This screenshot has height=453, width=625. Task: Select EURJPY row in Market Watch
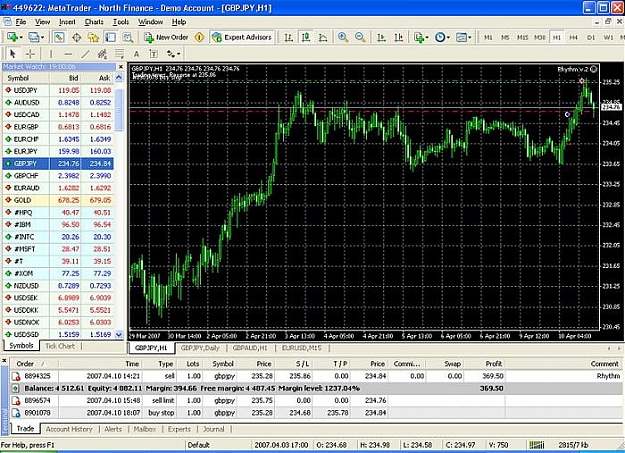[58, 151]
